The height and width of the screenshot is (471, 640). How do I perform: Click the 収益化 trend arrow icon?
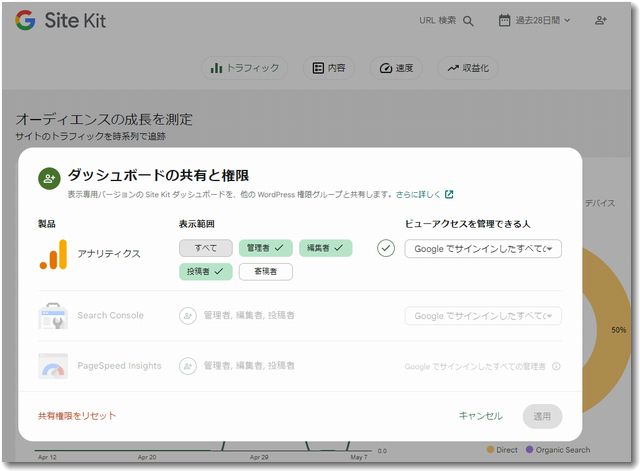coord(453,68)
